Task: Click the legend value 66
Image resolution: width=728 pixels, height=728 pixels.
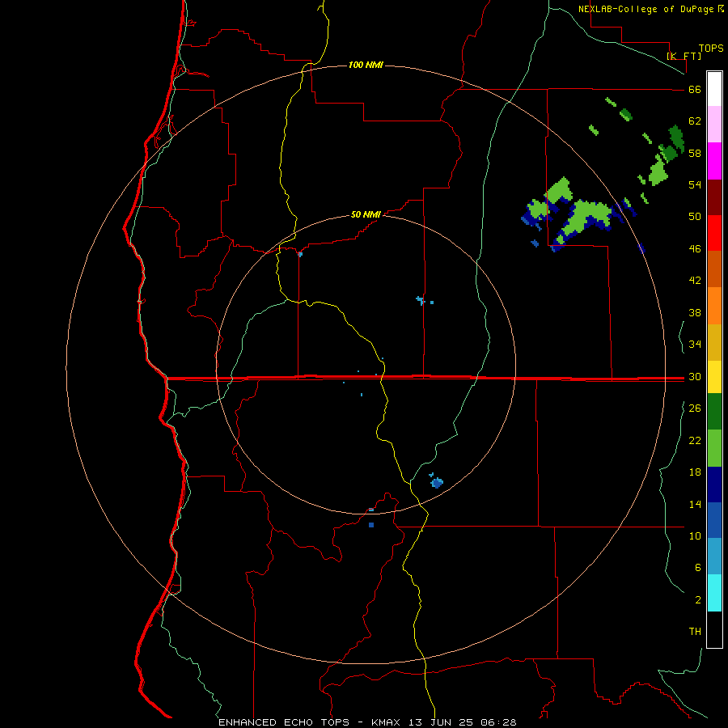Action: pyautogui.click(x=695, y=89)
